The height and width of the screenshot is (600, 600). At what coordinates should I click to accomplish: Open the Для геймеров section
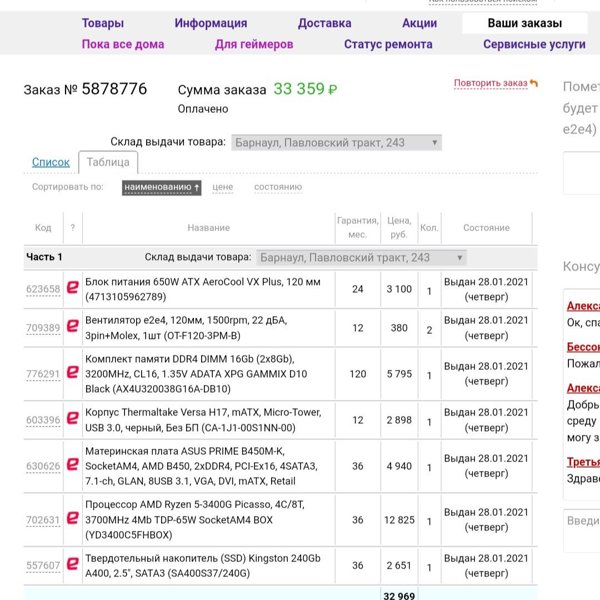pyautogui.click(x=254, y=44)
